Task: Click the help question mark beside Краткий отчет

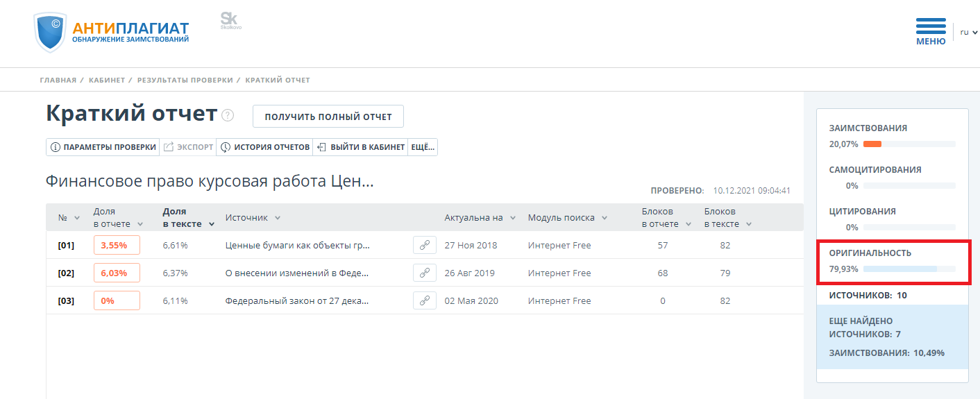Action: tap(227, 116)
